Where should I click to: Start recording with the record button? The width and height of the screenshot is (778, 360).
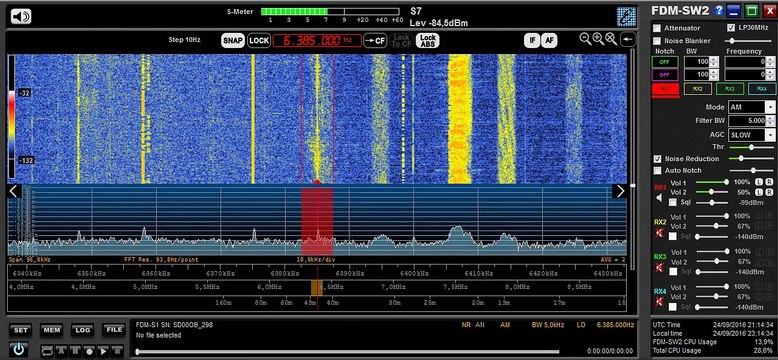89,351
